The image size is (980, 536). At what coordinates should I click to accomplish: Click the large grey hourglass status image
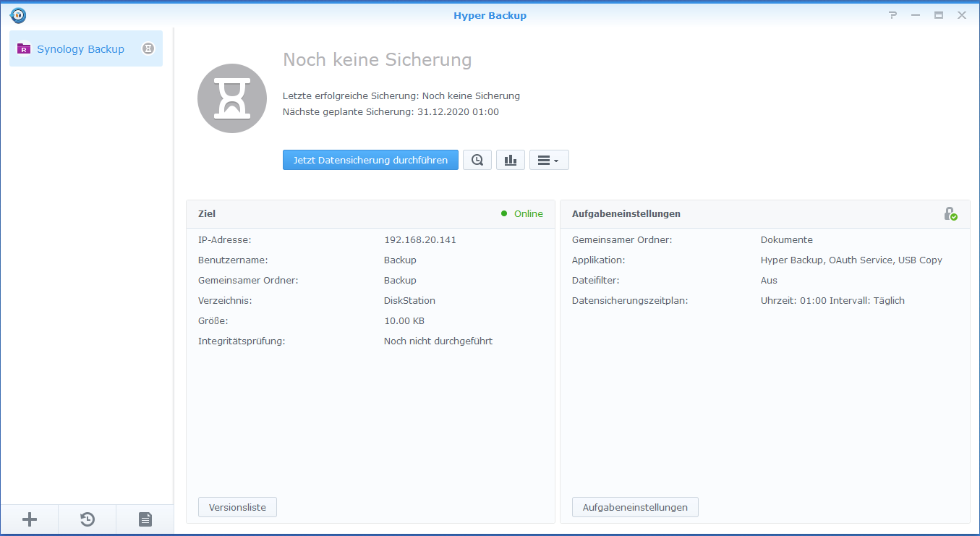(233, 98)
